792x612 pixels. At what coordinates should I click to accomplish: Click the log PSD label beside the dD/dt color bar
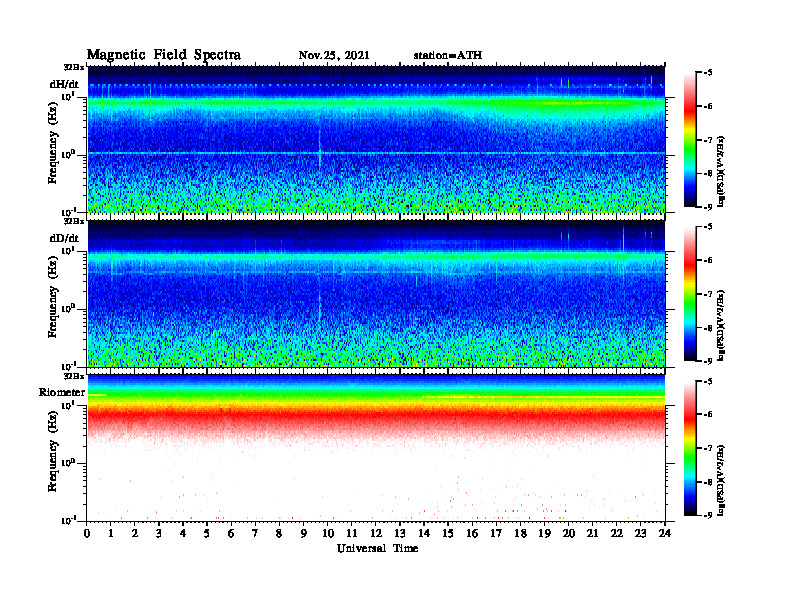[721, 325]
